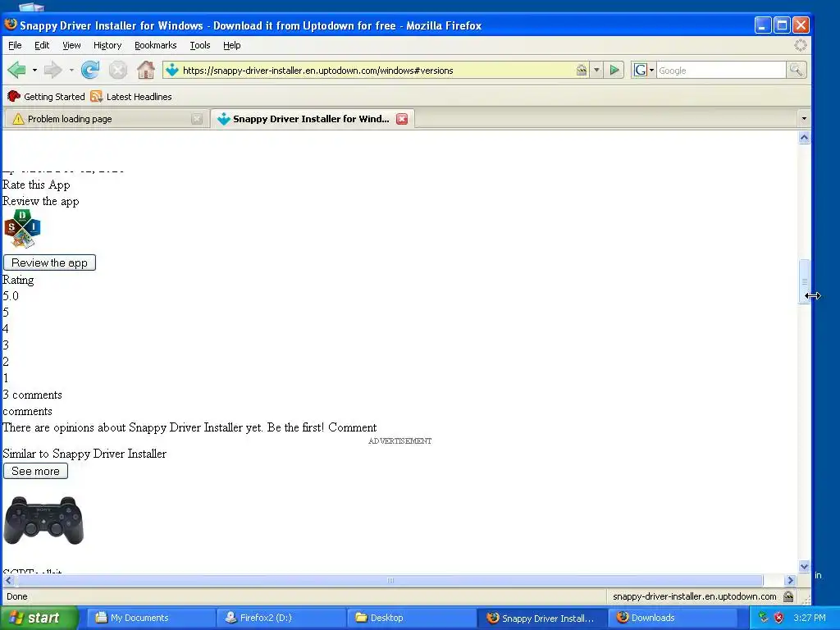Viewport: 840px width, 630px height.
Task: Open the View menu
Action: click(71, 46)
